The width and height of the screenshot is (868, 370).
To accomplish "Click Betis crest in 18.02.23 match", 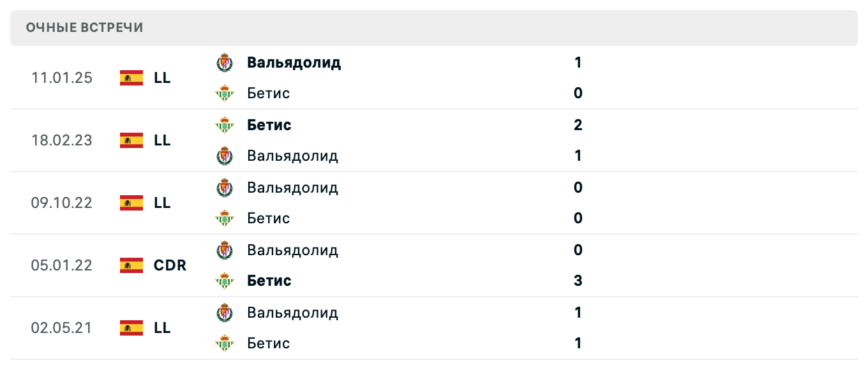I will [x=224, y=125].
